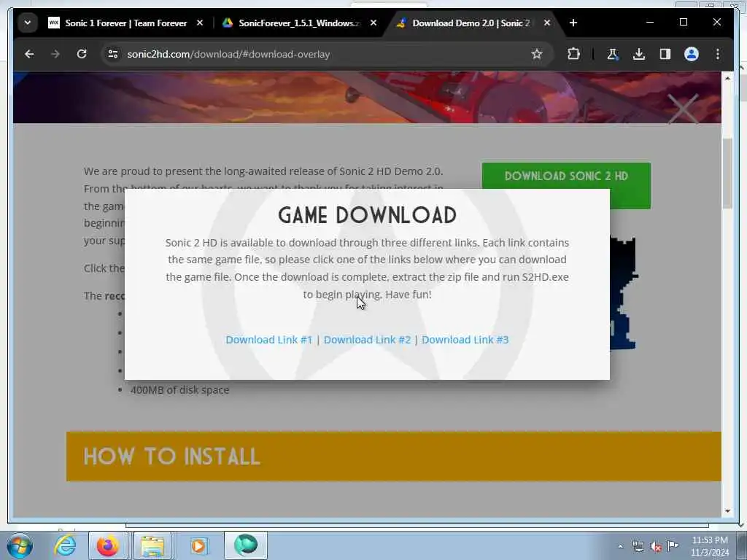Open the network tray icon
Image resolution: width=747 pixels, height=560 pixels.
pos(638,546)
